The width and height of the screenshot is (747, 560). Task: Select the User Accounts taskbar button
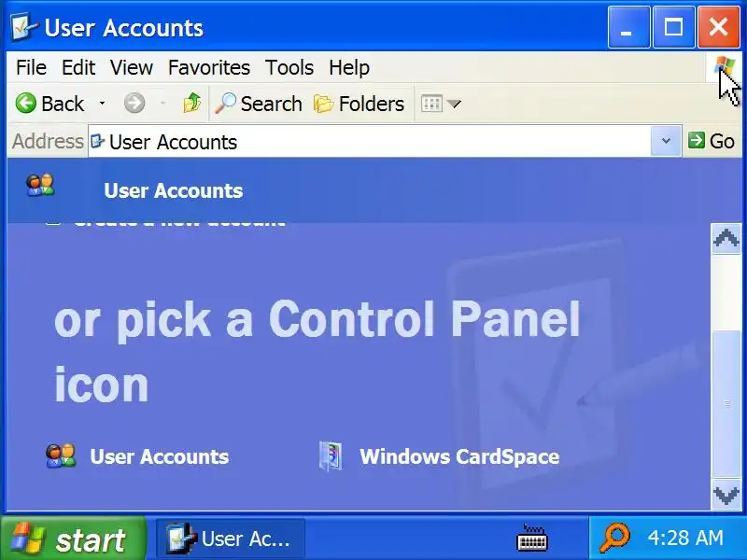[x=231, y=539]
